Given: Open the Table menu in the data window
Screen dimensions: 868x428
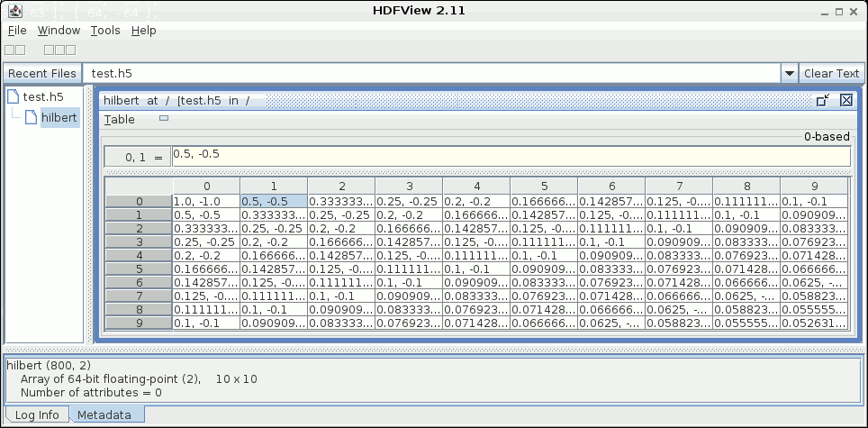Looking at the screenshot, I should pyautogui.click(x=119, y=120).
